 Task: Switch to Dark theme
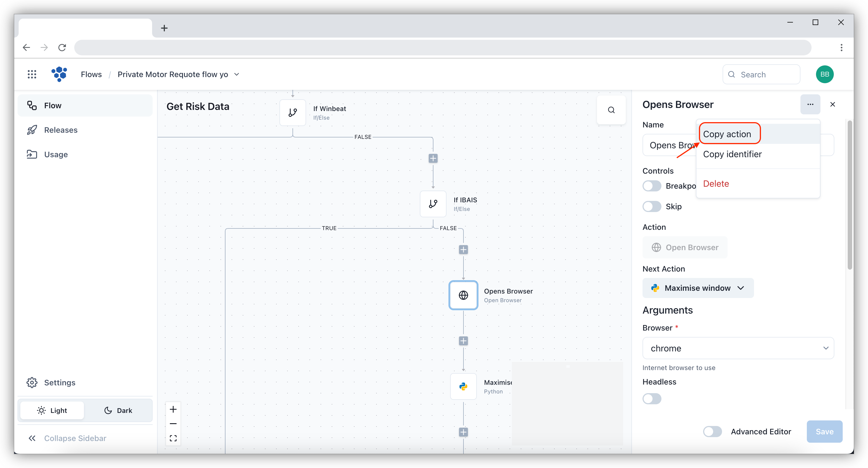click(x=118, y=410)
